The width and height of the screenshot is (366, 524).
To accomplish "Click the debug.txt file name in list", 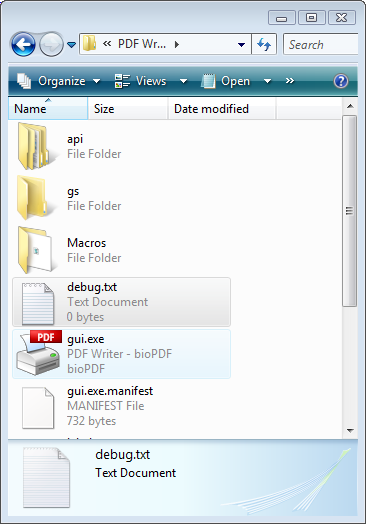I will [x=92, y=287].
